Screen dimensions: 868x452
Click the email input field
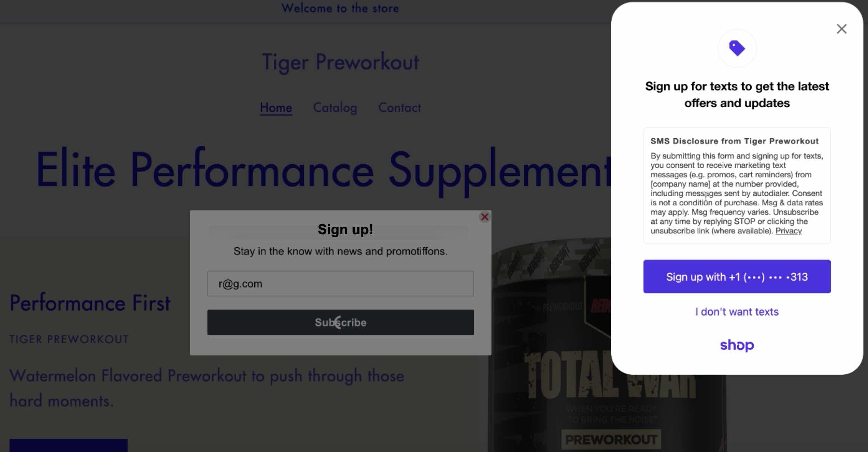click(x=341, y=283)
